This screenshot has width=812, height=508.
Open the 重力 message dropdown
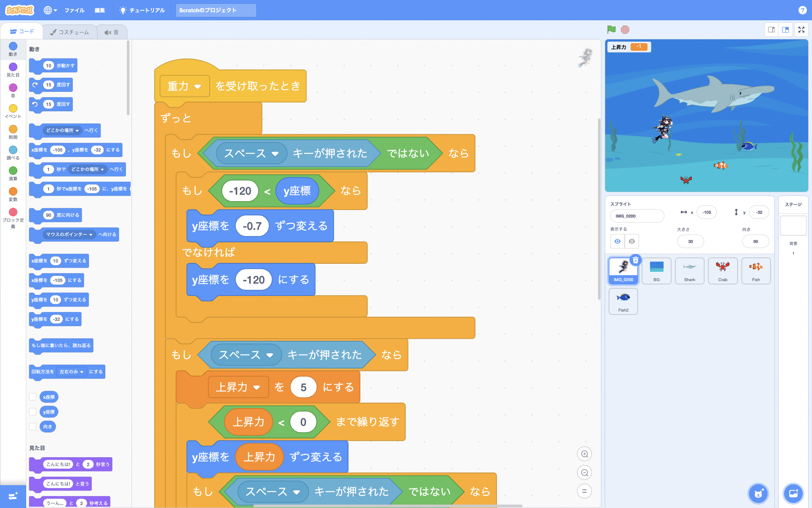(x=184, y=86)
